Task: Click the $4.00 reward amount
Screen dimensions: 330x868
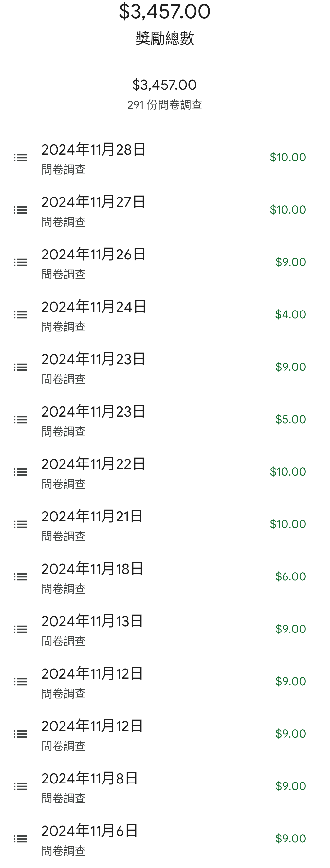Action: (290, 315)
